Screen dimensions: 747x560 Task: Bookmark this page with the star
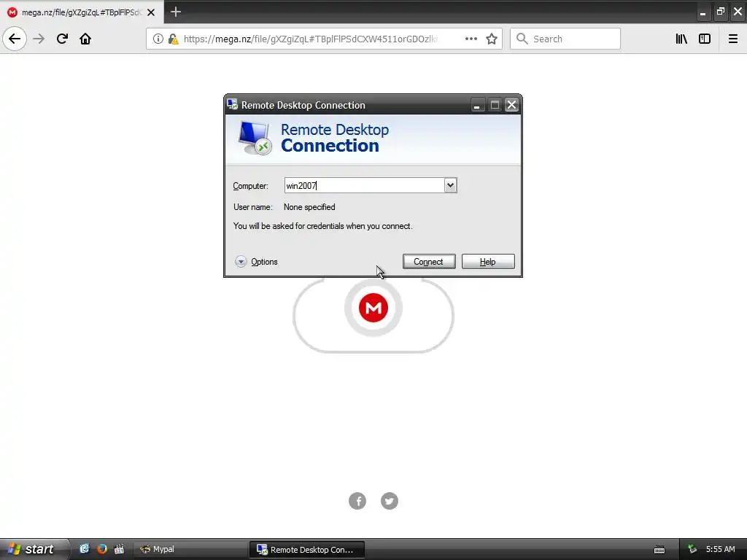pyautogui.click(x=492, y=39)
